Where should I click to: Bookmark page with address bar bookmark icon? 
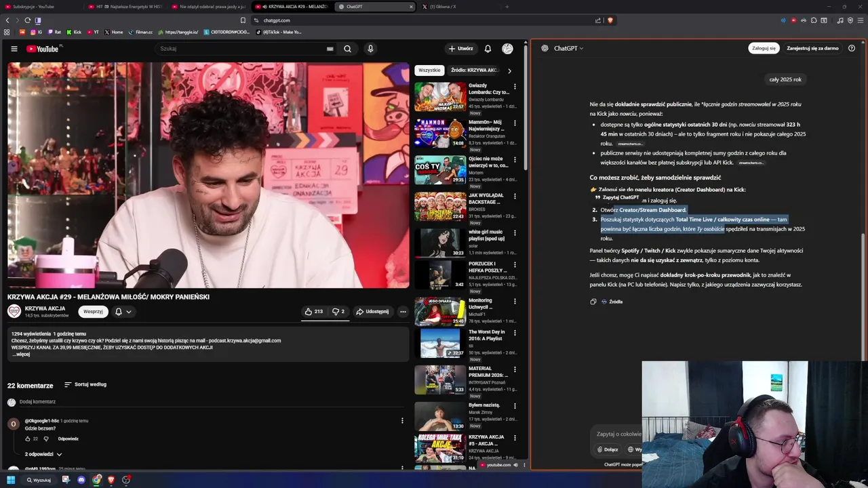pyautogui.click(x=243, y=20)
